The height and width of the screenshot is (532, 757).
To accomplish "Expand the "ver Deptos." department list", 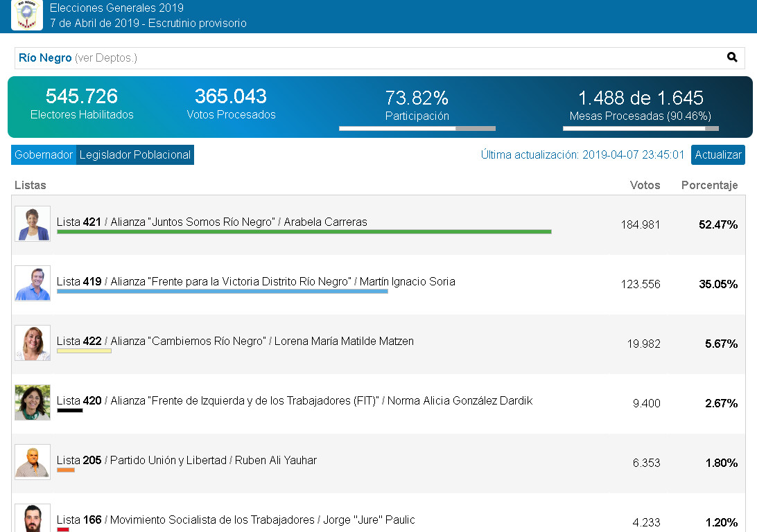I will (106, 58).
